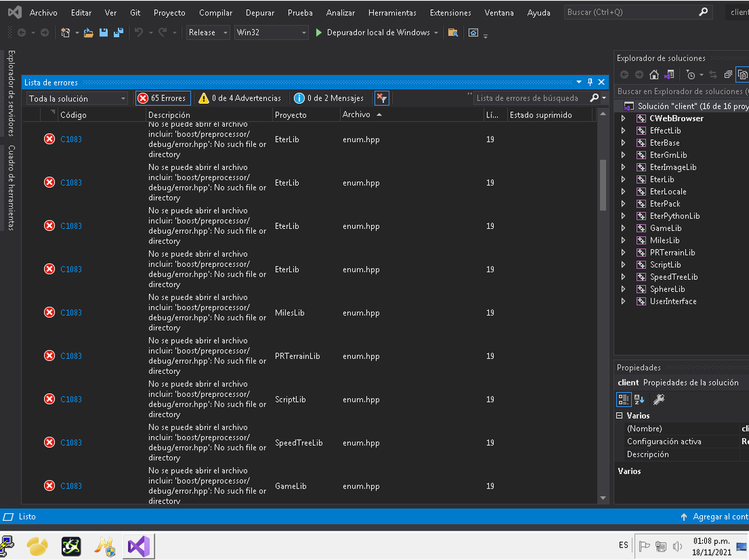Image resolution: width=749 pixels, height=560 pixels.
Task: Click the navigate backward arrow in main toolbar
Action: [22, 32]
